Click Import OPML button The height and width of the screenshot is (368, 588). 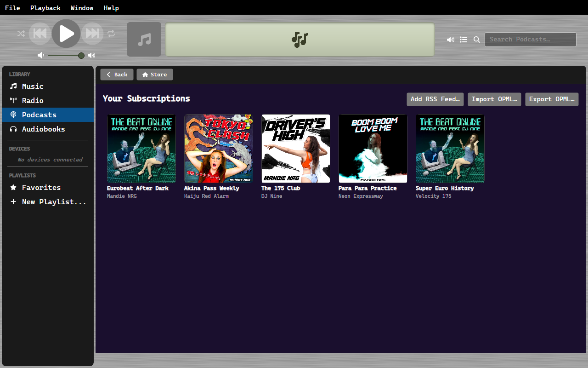tap(494, 99)
